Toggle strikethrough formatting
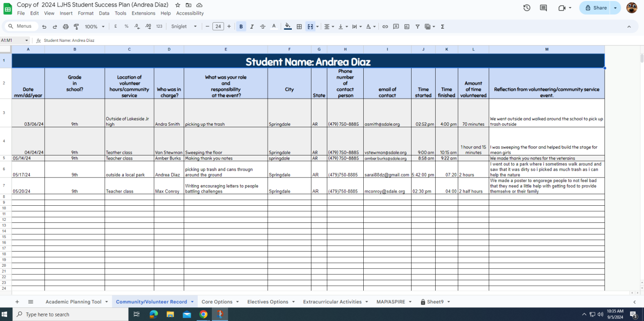The width and height of the screenshot is (644, 321). [x=263, y=27]
